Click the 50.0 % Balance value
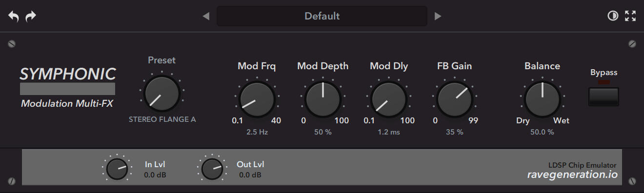 (x=543, y=132)
